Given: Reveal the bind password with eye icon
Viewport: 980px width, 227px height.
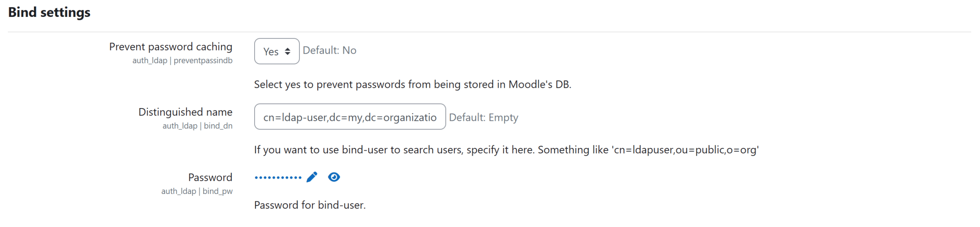Looking at the screenshot, I should (x=334, y=177).
